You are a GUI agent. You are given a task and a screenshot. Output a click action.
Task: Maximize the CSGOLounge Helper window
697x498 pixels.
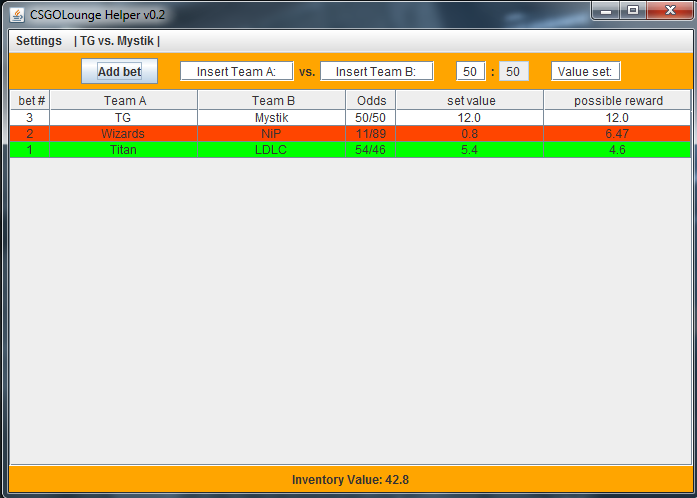tap(633, 11)
